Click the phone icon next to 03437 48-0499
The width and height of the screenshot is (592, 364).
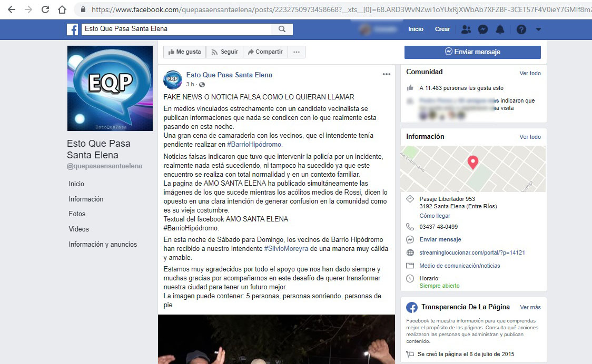pyautogui.click(x=409, y=227)
